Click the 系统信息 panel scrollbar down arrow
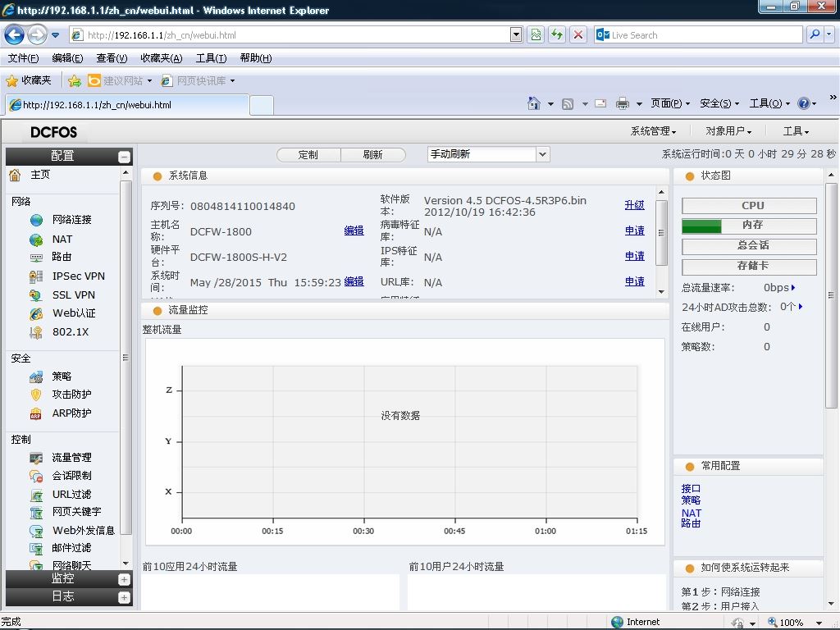 [662, 292]
